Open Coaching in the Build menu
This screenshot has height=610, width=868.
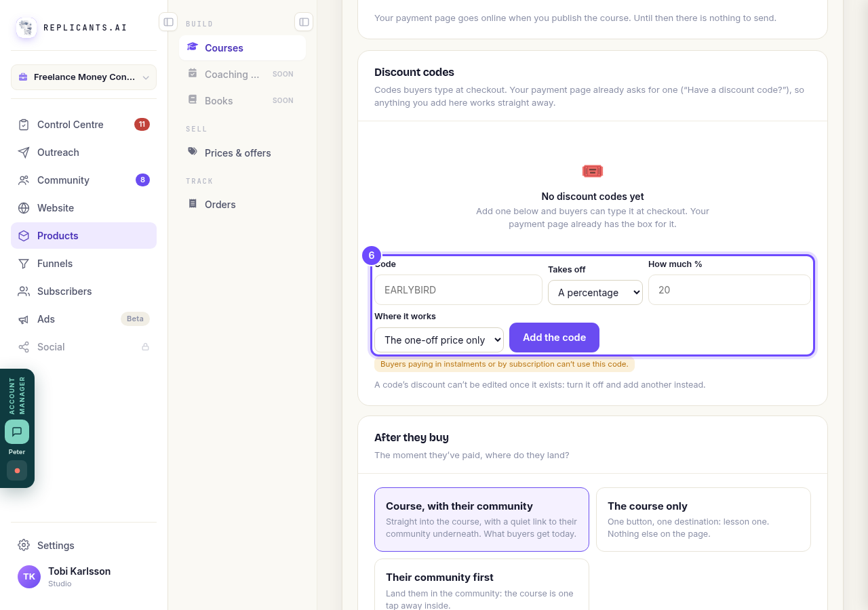(x=242, y=75)
